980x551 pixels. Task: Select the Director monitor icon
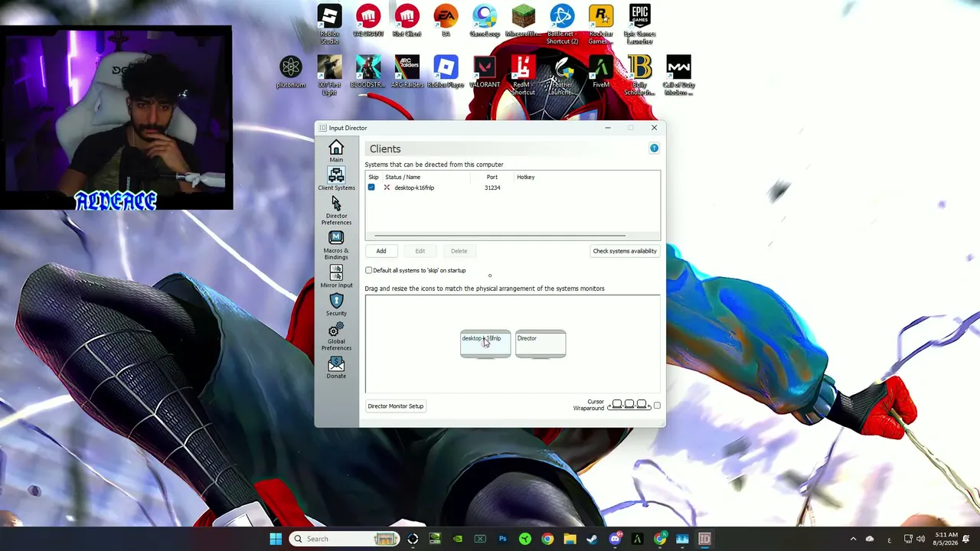click(541, 344)
